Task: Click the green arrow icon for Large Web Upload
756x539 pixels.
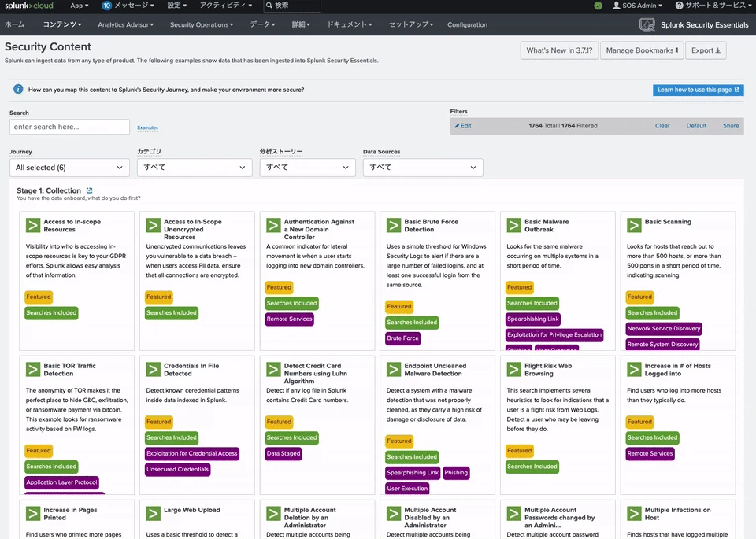Action: pos(153,514)
